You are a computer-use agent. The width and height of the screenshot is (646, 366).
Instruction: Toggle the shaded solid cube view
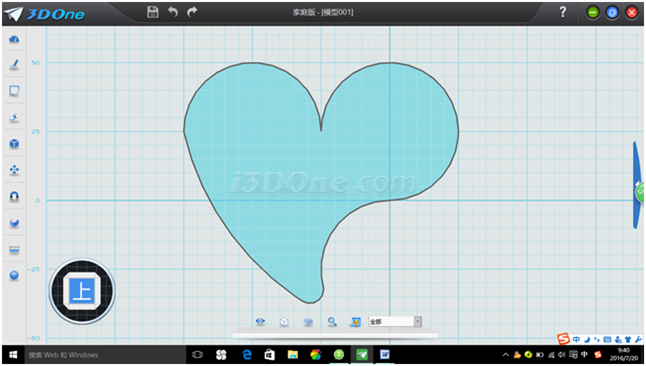308,321
